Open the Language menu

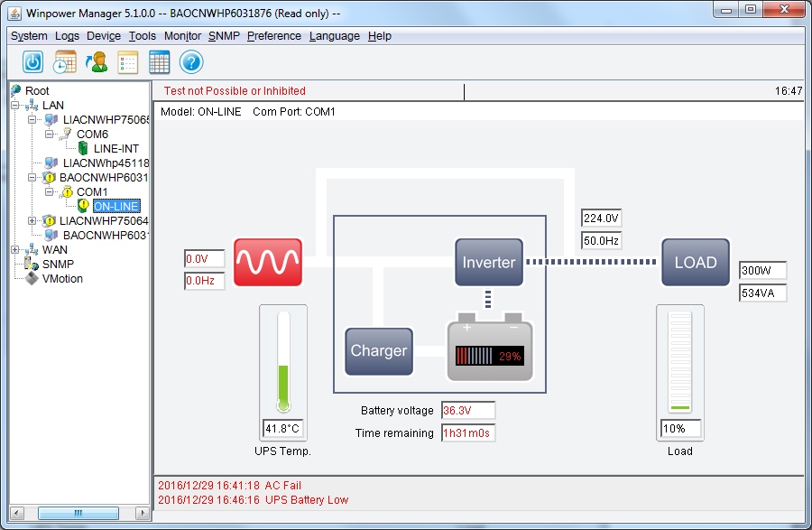(335, 36)
